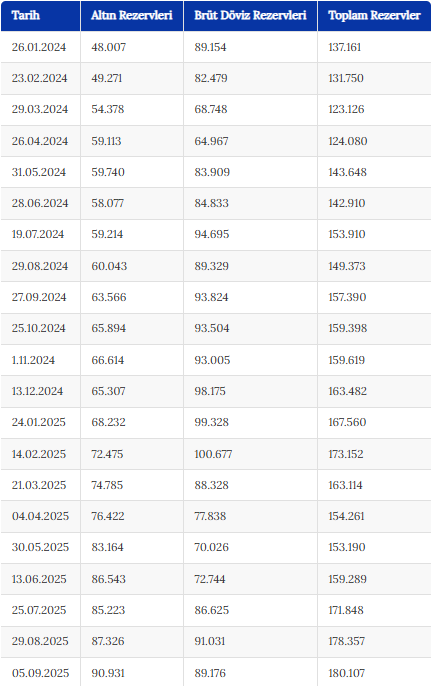Click the date cell 26.01.2024
This screenshot has width=437, height=686.
[39, 47]
